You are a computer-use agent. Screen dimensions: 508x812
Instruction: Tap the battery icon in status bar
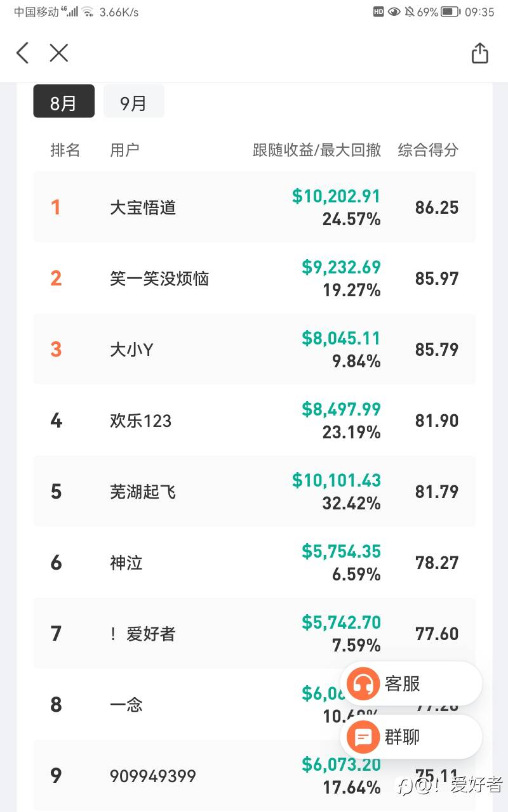coord(450,11)
